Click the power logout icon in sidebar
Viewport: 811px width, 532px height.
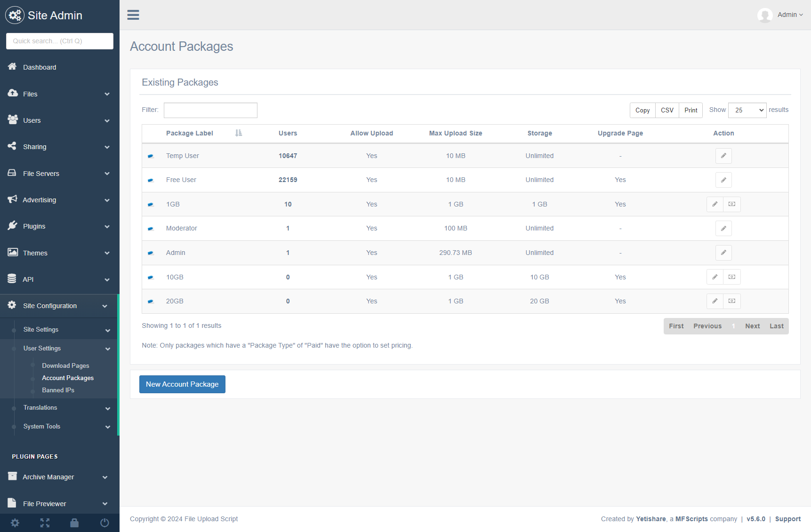click(104, 523)
